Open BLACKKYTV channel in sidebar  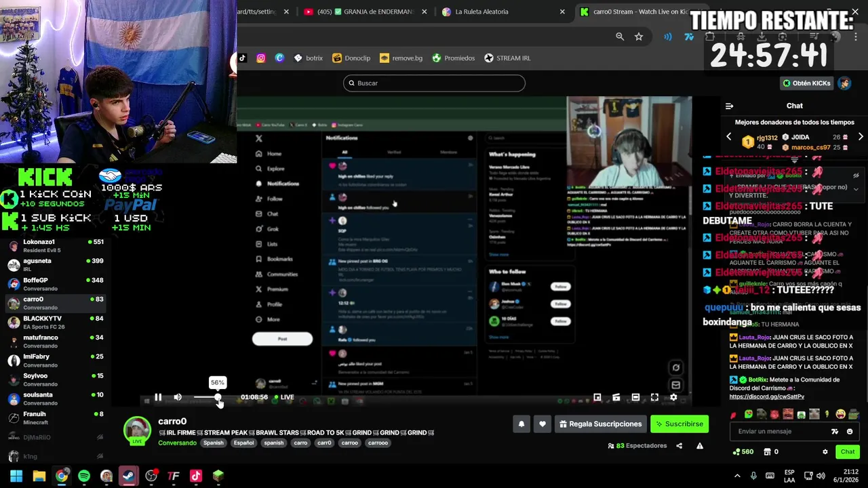pyautogui.click(x=56, y=322)
